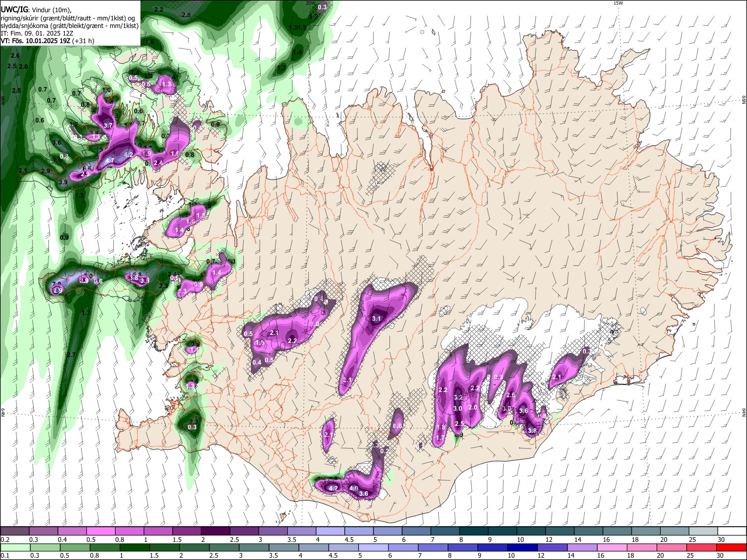Screen dimensions: 747x560
Task: Select the snow swatch between 25 and 30
Action: pos(703,531)
